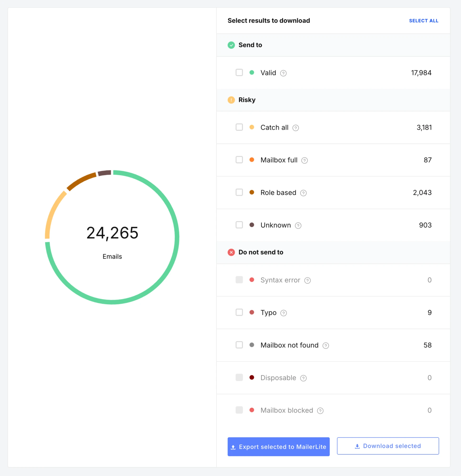Click the Mailbox not found count 58

tap(427, 345)
